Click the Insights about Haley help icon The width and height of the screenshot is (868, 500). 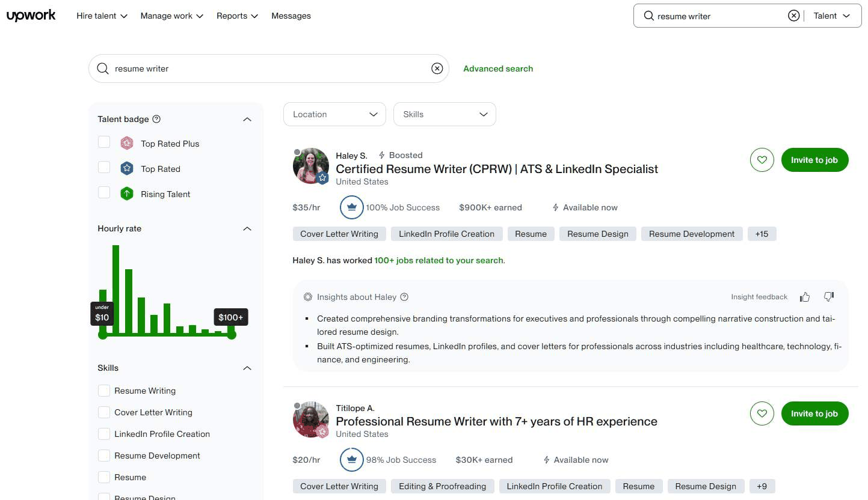coord(404,297)
